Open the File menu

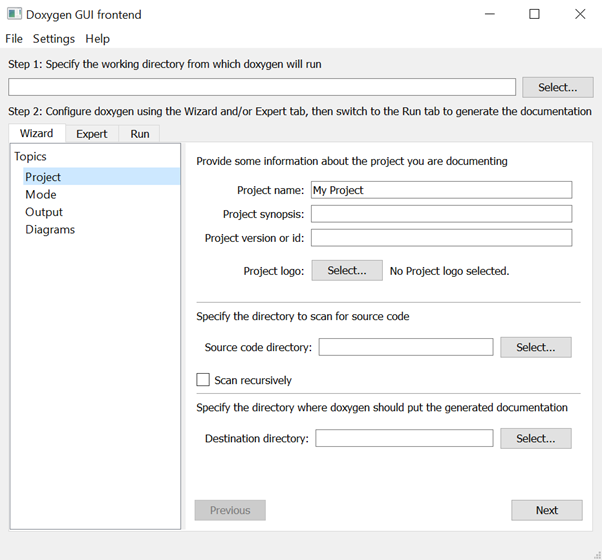click(14, 39)
